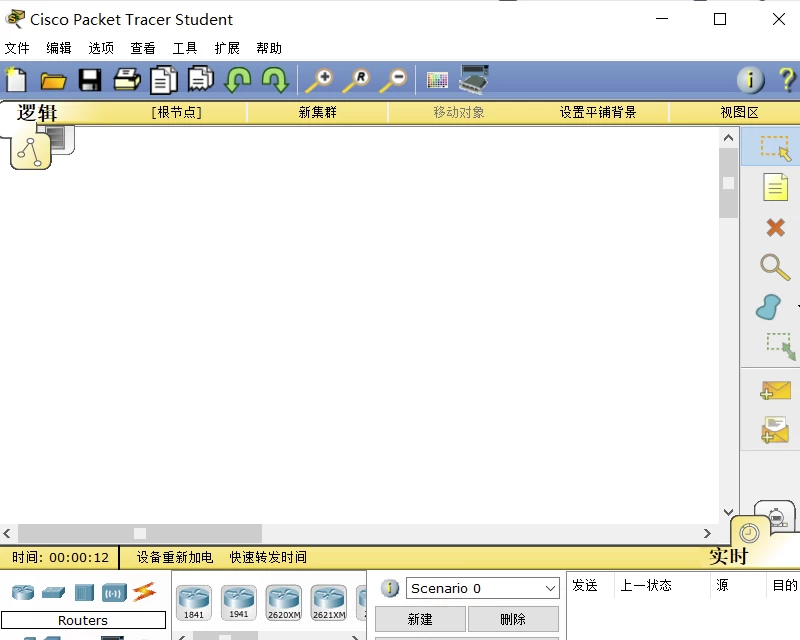Open the 文件 menu
Image resolution: width=800 pixels, height=640 pixels.
(17, 48)
